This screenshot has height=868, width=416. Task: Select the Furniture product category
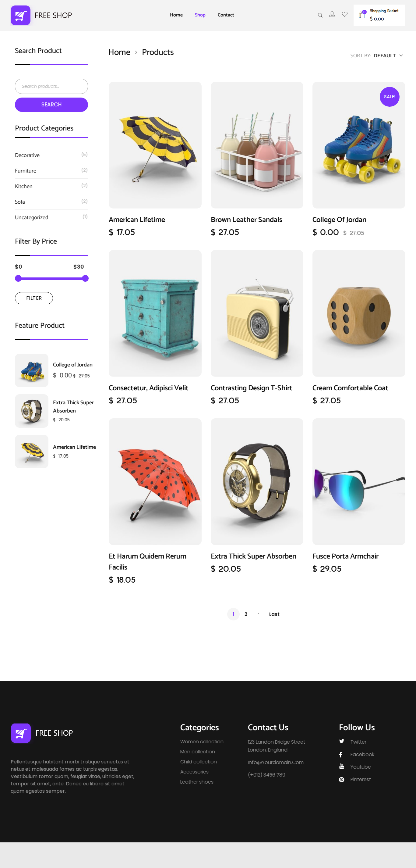pyautogui.click(x=26, y=171)
